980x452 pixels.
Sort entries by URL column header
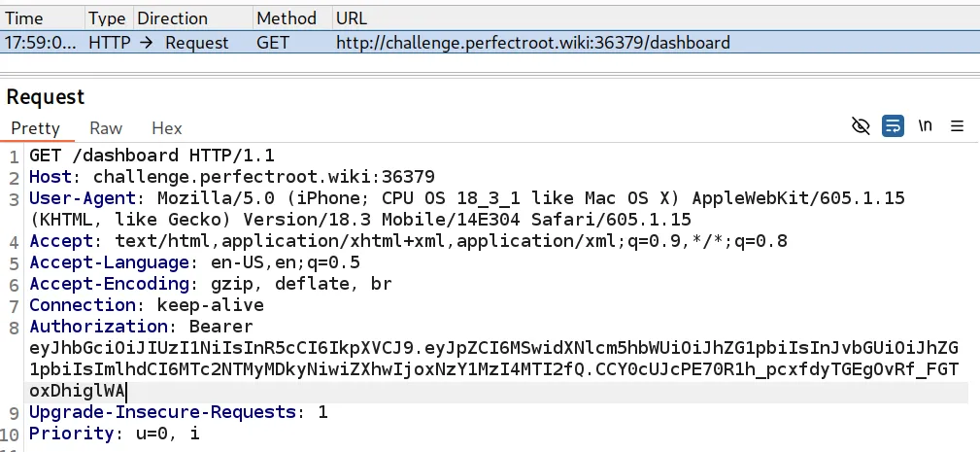coord(352,18)
